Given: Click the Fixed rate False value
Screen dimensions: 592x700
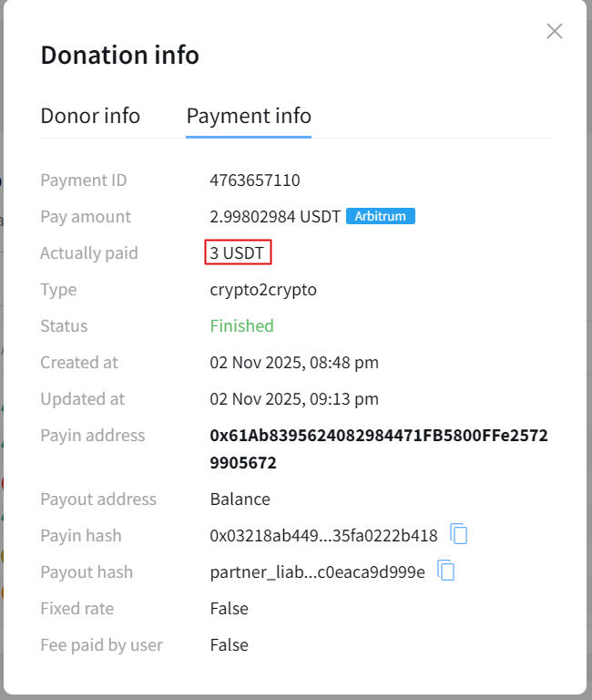Looking at the screenshot, I should tap(229, 608).
